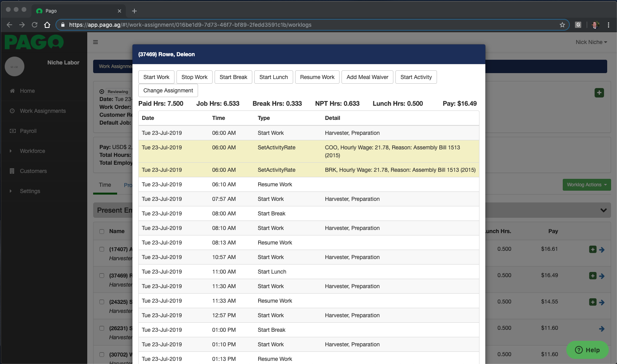This screenshot has height=364, width=617.
Task: Click the Change Assignment button
Action: click(x=168, y=90)
